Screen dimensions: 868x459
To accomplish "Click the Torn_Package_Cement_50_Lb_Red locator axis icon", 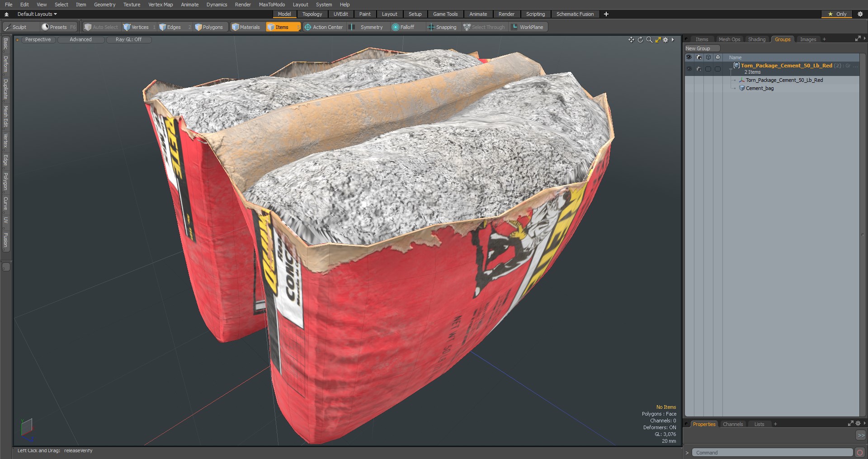I will pyautogui.click(x=742, y=80).
